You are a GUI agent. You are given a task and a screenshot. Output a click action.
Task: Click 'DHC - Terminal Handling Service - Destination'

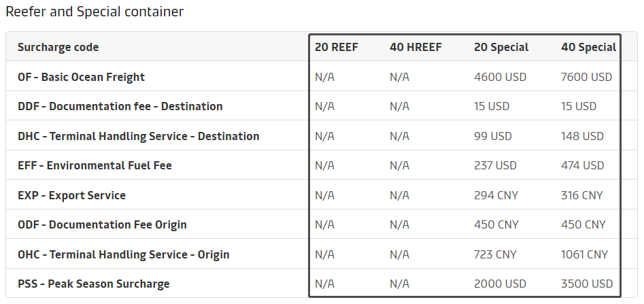click(138, 136)
